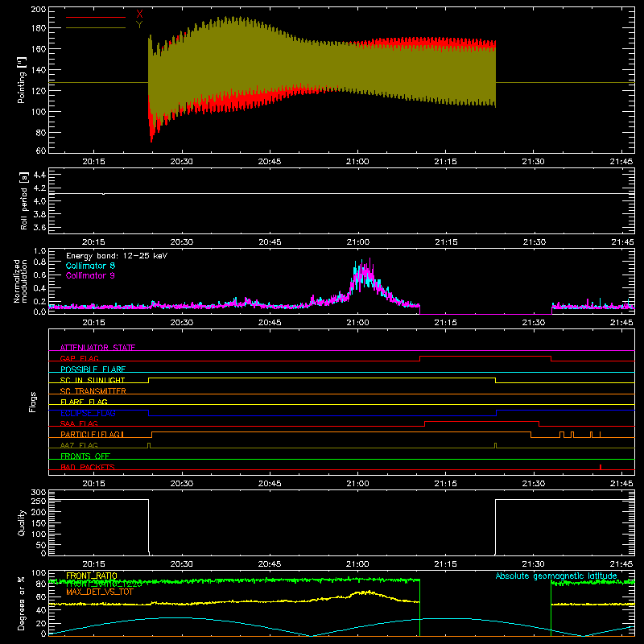Click the 200 value on the Pointing axis
Viewport: 644px width, 644px height.
(38, 9)
